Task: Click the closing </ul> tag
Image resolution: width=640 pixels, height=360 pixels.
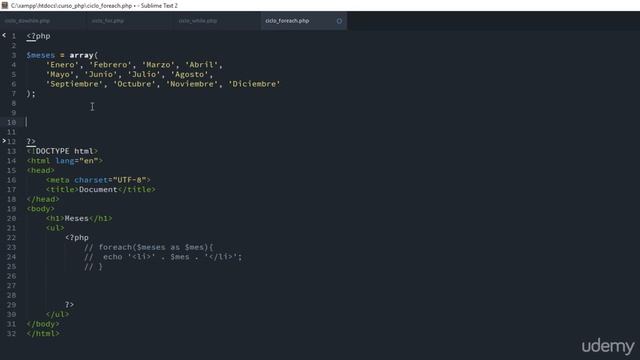Action: [58, 314]
